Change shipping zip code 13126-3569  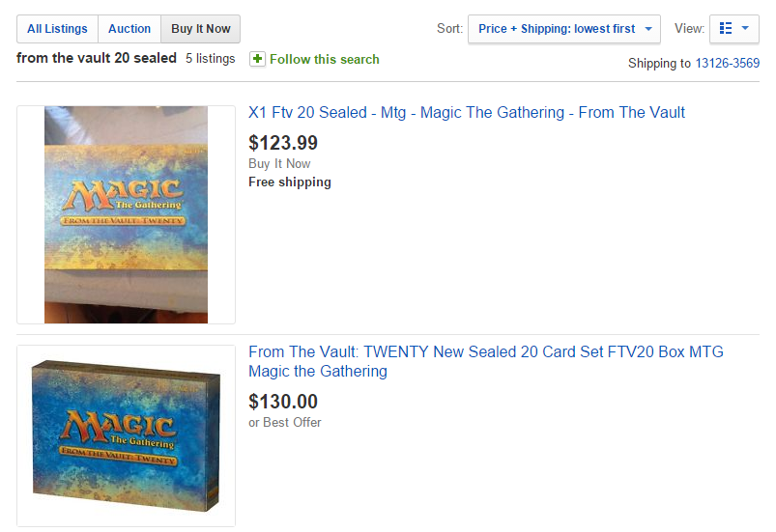pyautogui.click(x=727, y=64)
